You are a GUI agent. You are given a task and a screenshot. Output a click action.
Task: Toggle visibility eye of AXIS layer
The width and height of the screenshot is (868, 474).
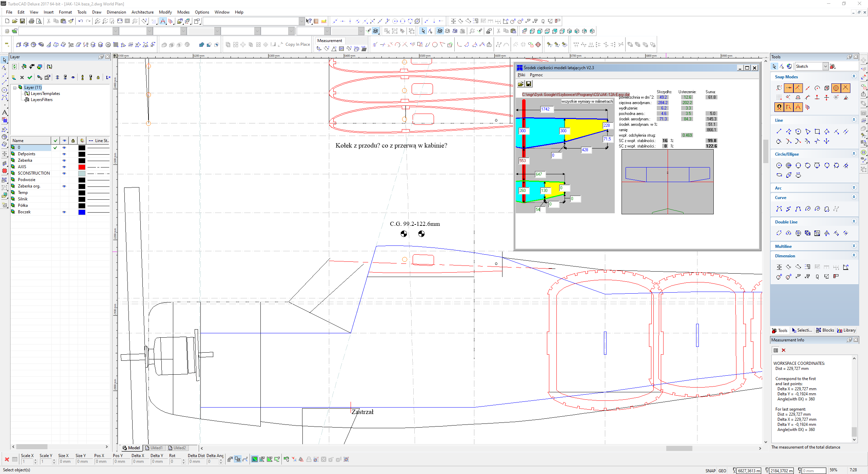(64, 167)
